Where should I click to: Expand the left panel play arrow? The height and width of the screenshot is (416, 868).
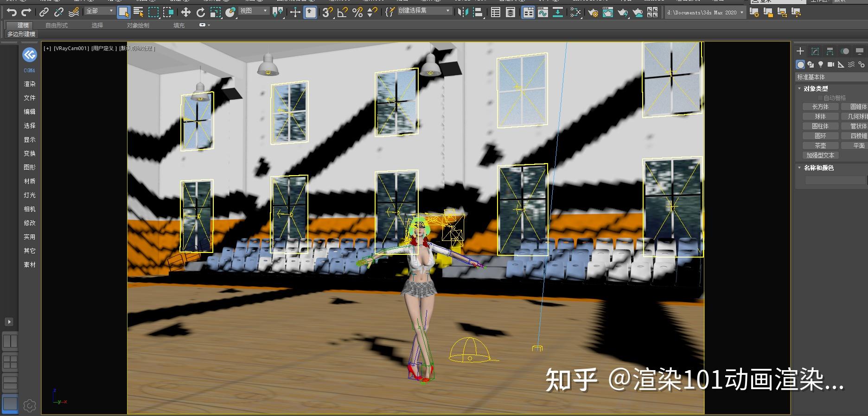point(9,321)
